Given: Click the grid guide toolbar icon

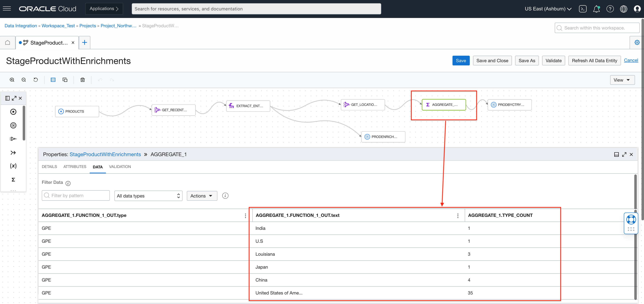Looking at the screenshot, I should tap(53, 80).
